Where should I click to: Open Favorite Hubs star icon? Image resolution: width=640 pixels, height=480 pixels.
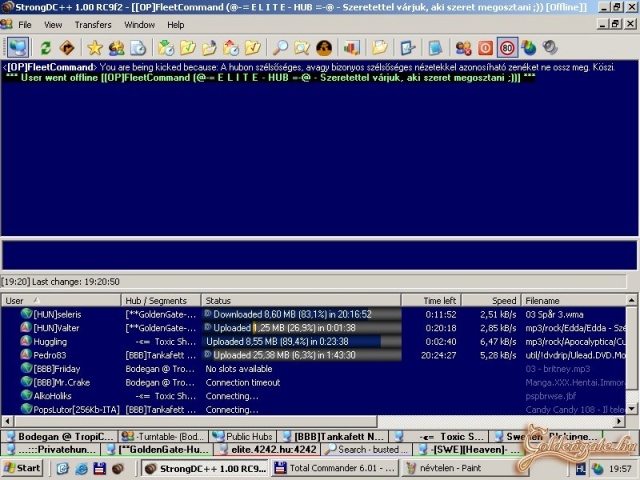(95, 47)
